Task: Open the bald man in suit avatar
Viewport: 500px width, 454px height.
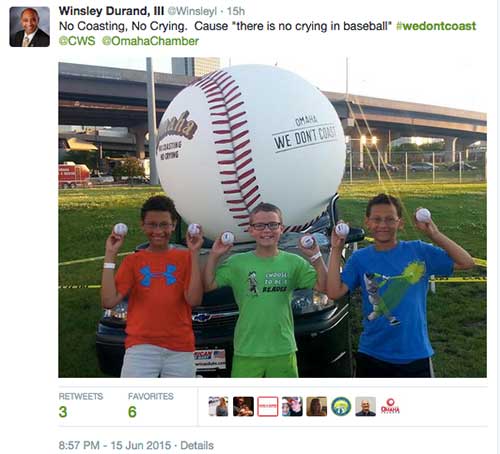Action: (366, 406)
